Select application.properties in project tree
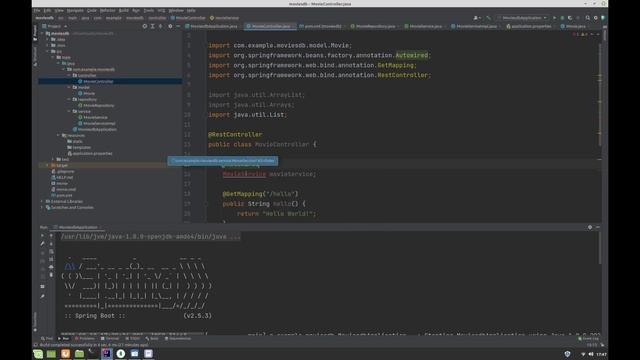Screen dimensions: 640x360 [x=90, y=153]
